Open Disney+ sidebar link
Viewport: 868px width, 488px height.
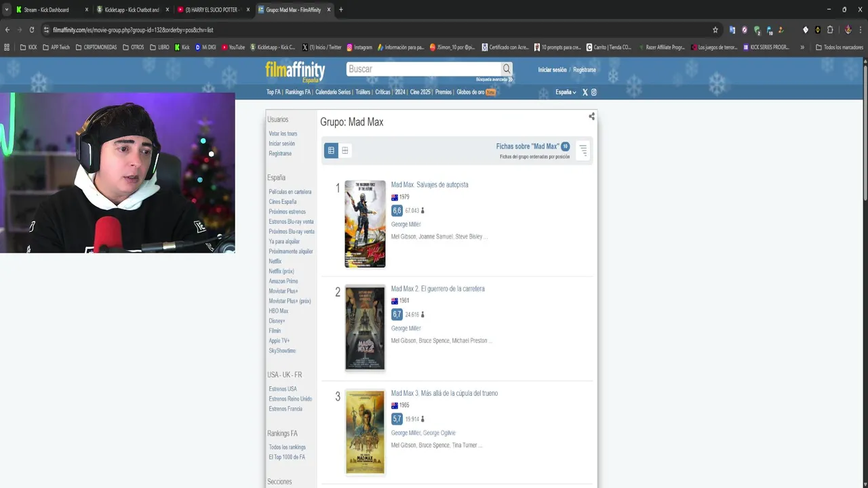(x=277, y=321)
